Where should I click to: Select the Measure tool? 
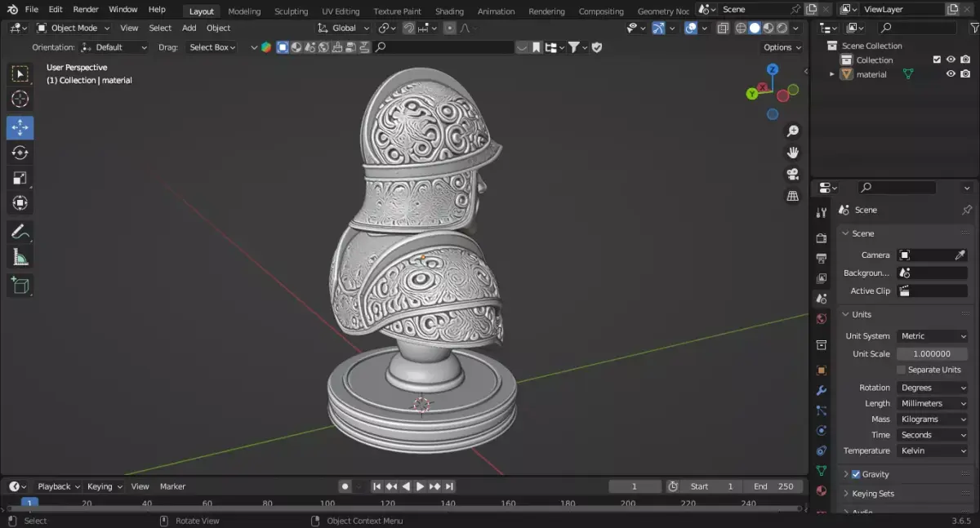pos(20,257)
